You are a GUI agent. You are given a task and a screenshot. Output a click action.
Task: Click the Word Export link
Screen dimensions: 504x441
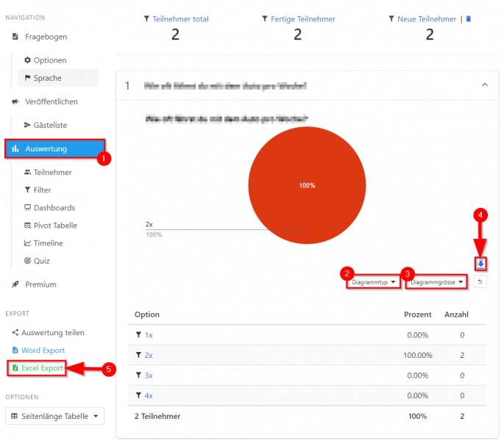pyautogui.click(x=38, y=350)
